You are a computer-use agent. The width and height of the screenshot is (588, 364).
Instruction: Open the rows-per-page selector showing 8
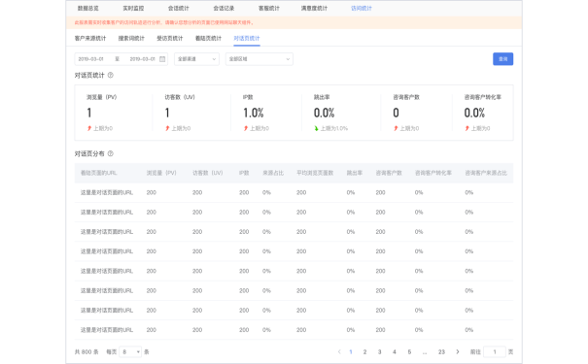(130, 352)
